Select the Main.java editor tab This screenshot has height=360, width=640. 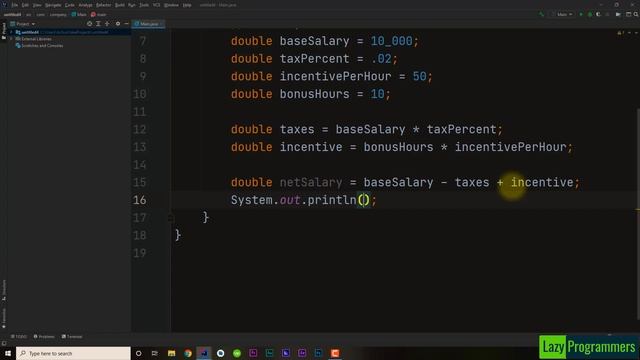pyautogui.click(x=149, y=24)
